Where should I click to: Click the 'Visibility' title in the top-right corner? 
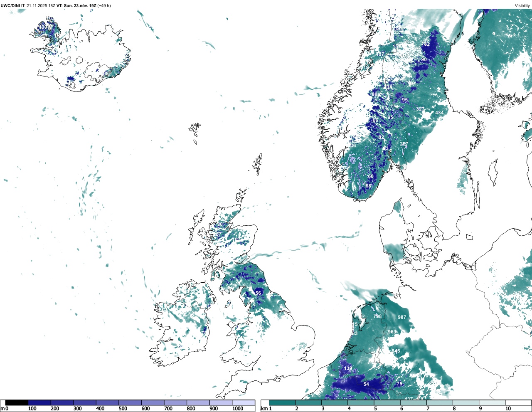(x=522, y=5)
